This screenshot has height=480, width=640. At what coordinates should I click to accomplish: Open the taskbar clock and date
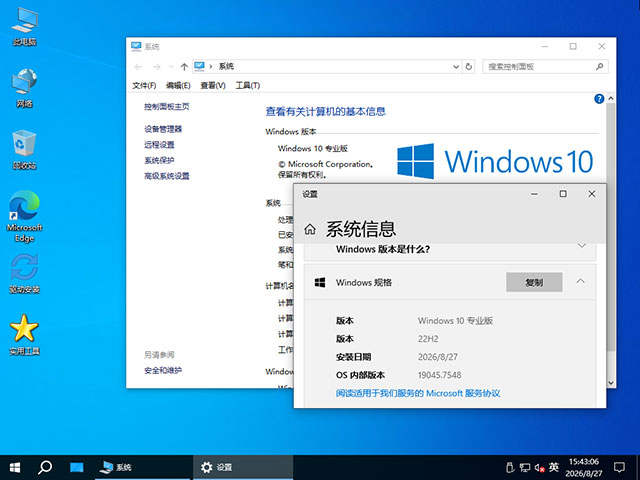pyautogui.click(x=584, y=468)
